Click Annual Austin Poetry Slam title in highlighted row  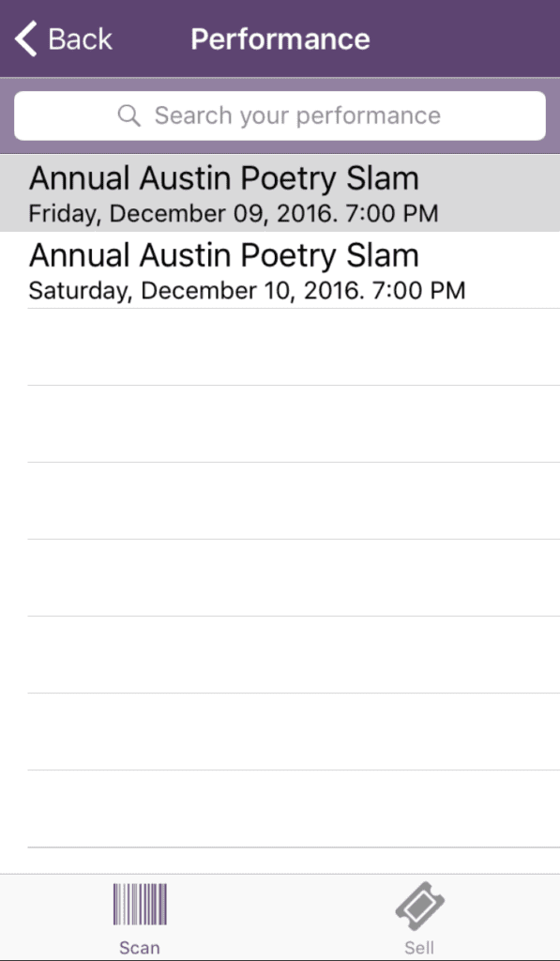(x=223, y=179)
